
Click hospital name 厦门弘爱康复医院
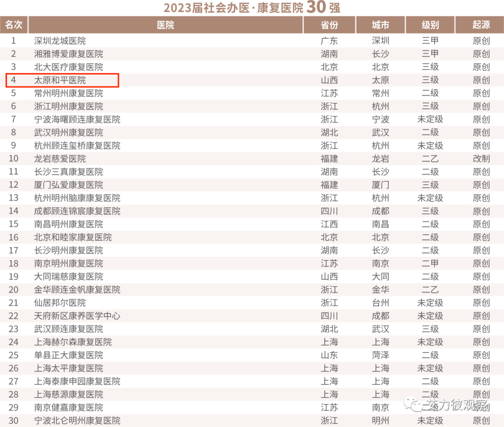(x=69, y=185)
